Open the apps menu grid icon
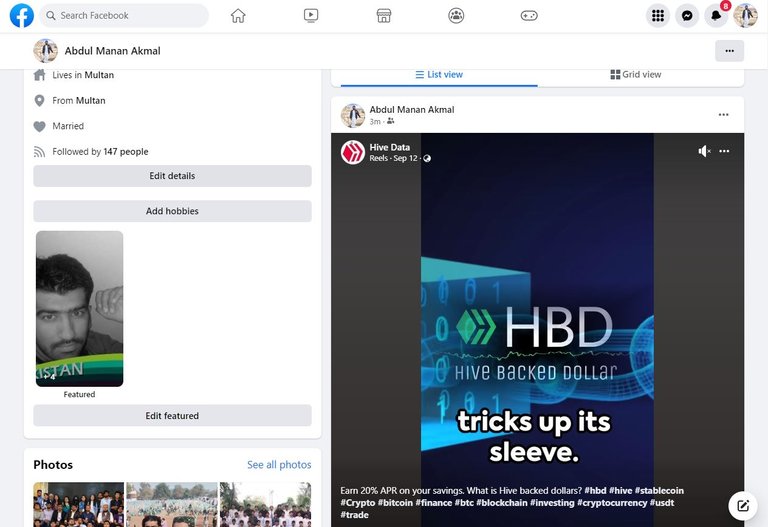Image resolution: width=768 pixels, height=527 pixels. click(658, 16)
